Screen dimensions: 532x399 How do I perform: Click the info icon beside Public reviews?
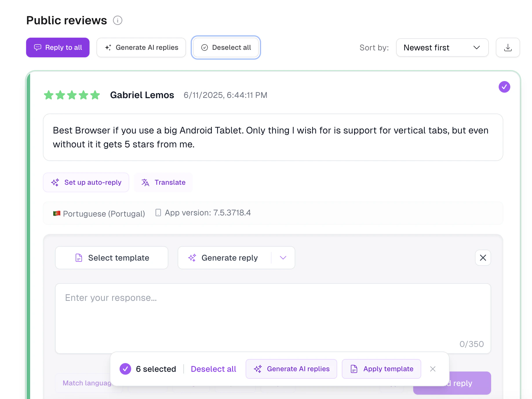[117, 20]
